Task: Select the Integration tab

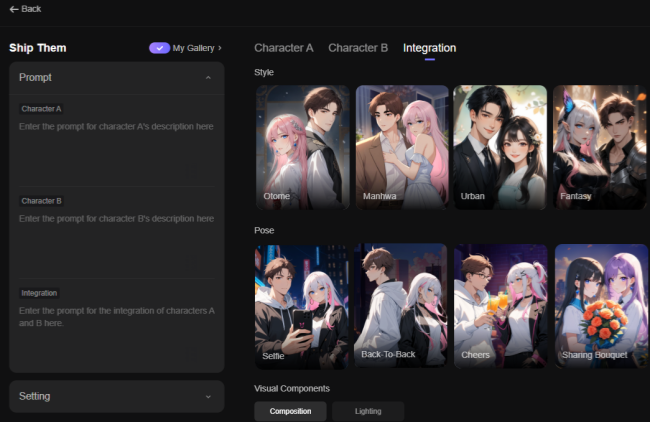Action: [x=429, y=48]
